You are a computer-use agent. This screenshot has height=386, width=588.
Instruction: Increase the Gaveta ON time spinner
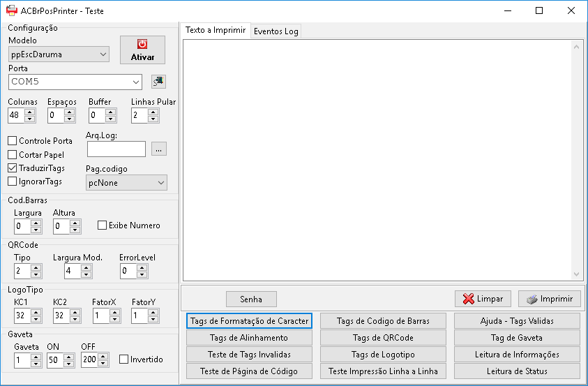pyautogui.click(x=68, y=357)
